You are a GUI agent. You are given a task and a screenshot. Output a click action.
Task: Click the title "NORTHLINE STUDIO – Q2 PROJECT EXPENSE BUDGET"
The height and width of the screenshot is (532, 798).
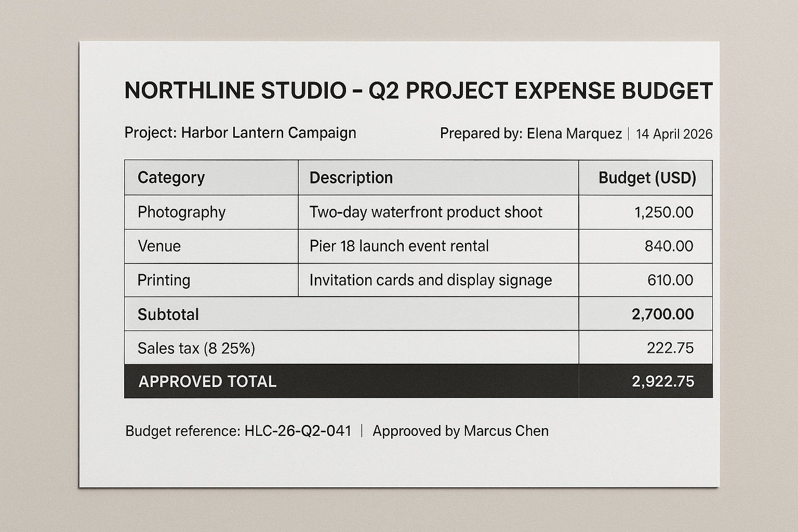tap(418, 91)
